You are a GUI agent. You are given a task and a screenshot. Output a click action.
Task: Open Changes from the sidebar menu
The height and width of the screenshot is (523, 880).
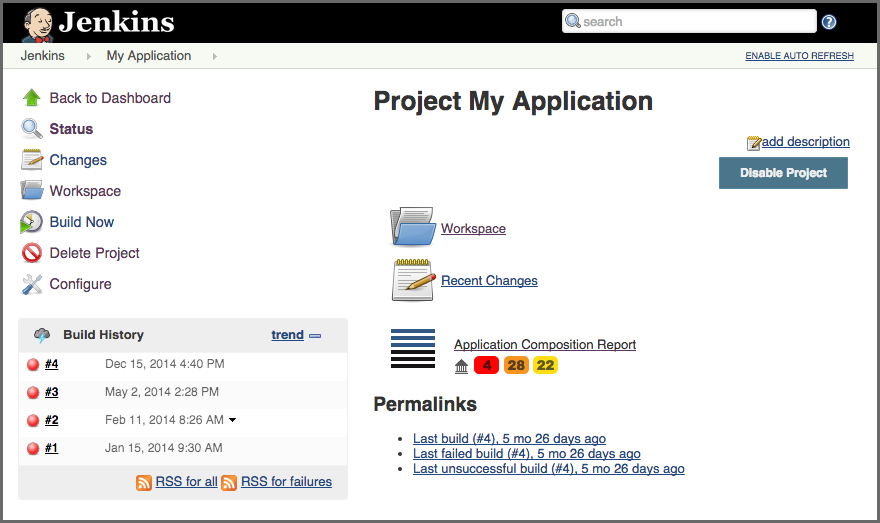click(x=78, y=160)
